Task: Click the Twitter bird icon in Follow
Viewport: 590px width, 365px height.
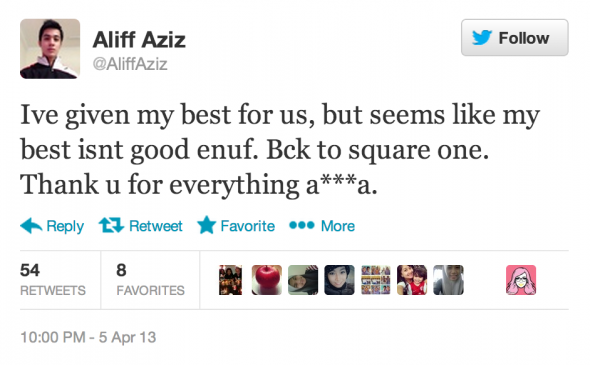Action: (482, 38)
